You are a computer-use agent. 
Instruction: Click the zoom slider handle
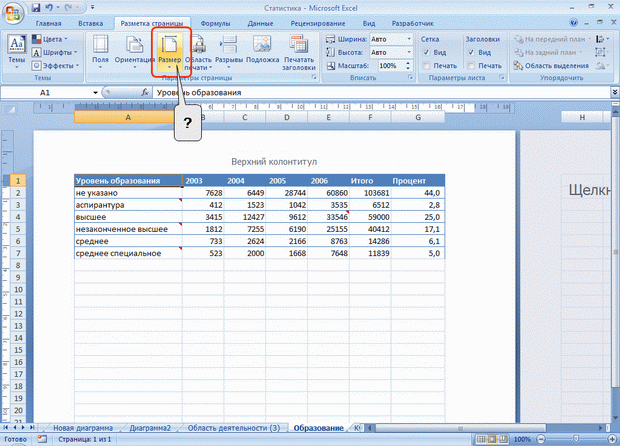(x=576, y=439)
